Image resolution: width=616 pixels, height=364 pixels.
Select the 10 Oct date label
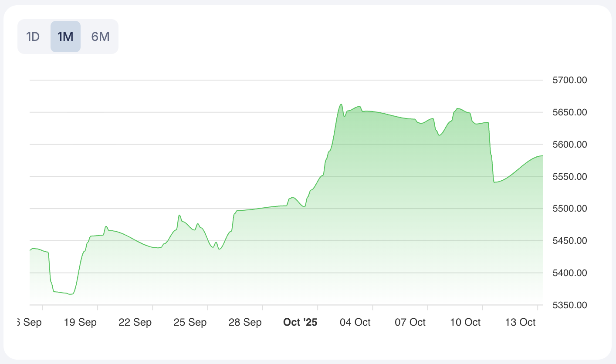point(465,323)
